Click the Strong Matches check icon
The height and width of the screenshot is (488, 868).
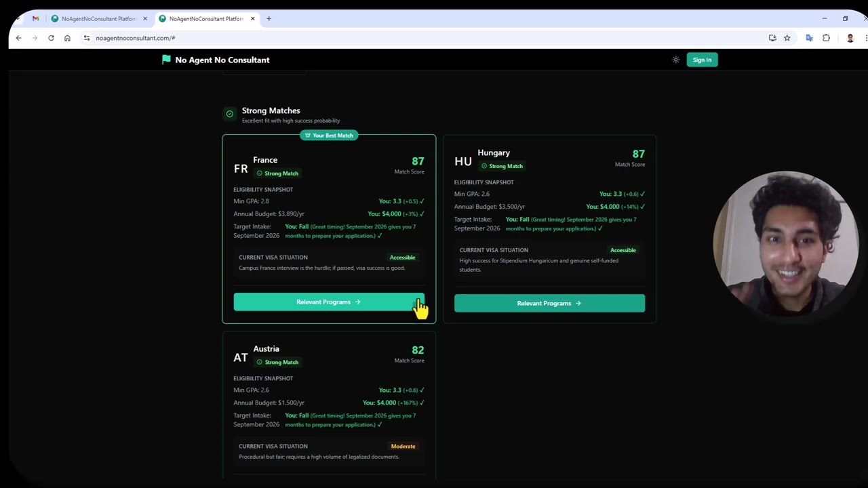(229, 114)
